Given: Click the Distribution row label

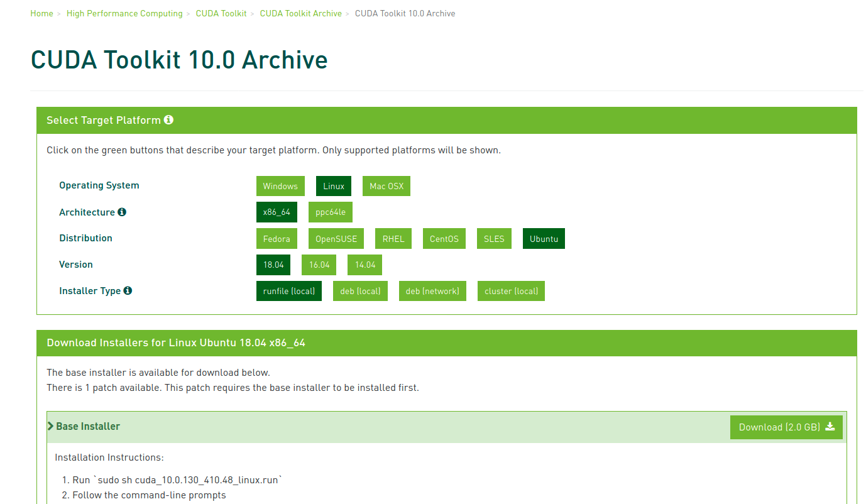Looking at the screenshot, I should [85, 238].
